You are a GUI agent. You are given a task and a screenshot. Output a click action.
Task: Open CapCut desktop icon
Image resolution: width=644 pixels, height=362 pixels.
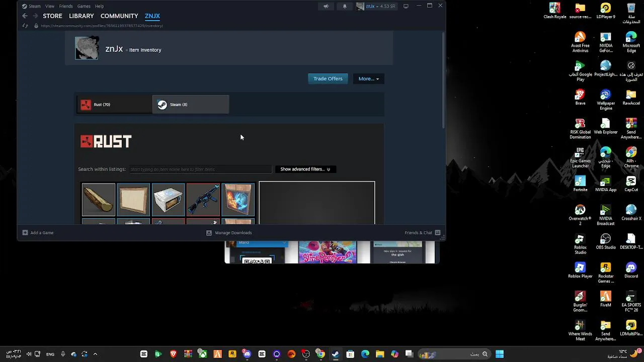click(x=631, y=184)
